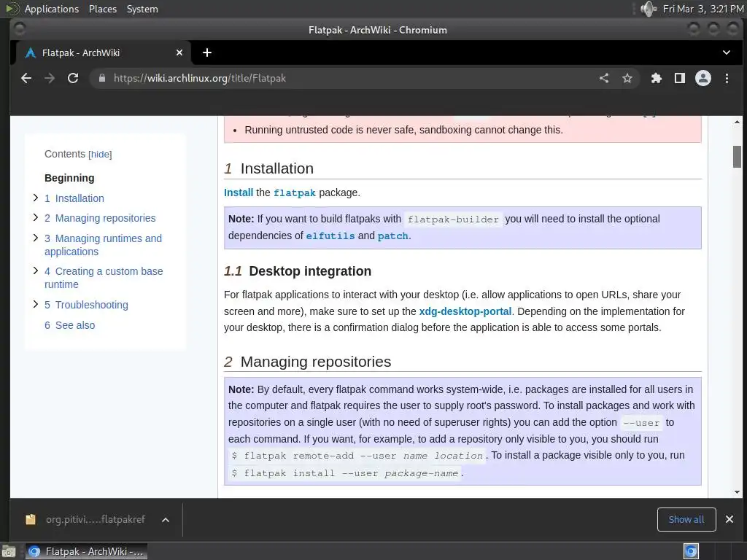Image resolution: width=747 pixels, height=560 pixels.
Task: Open the tab search dropdown arrow
Action: (x=727, y=52)
